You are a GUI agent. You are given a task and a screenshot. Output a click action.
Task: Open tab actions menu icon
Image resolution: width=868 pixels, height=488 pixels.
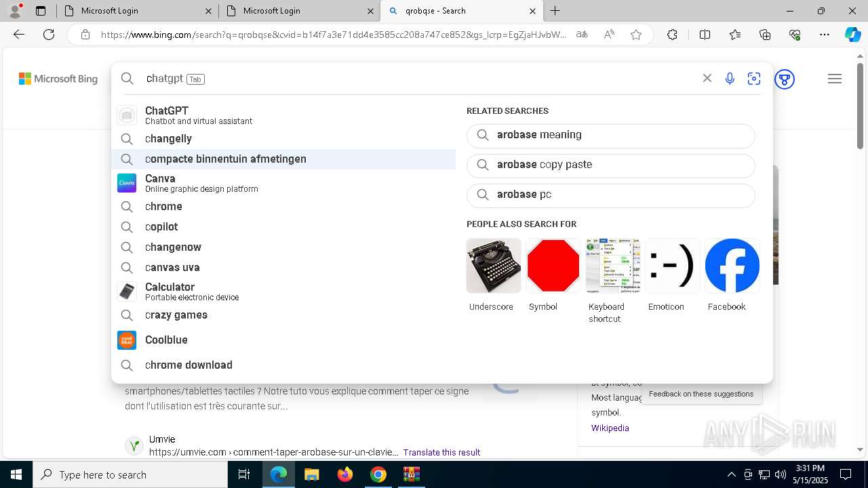tap(41, 11)
